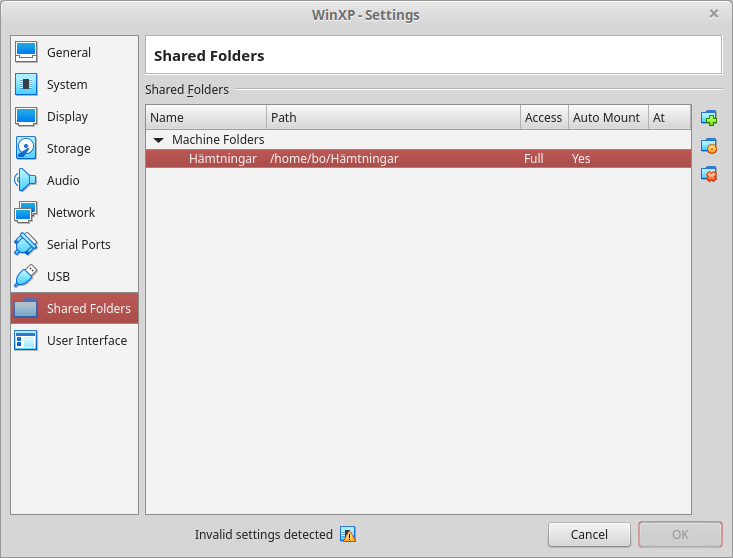
Task: Click the invalid settings warning icon
Action: point(348,534)
